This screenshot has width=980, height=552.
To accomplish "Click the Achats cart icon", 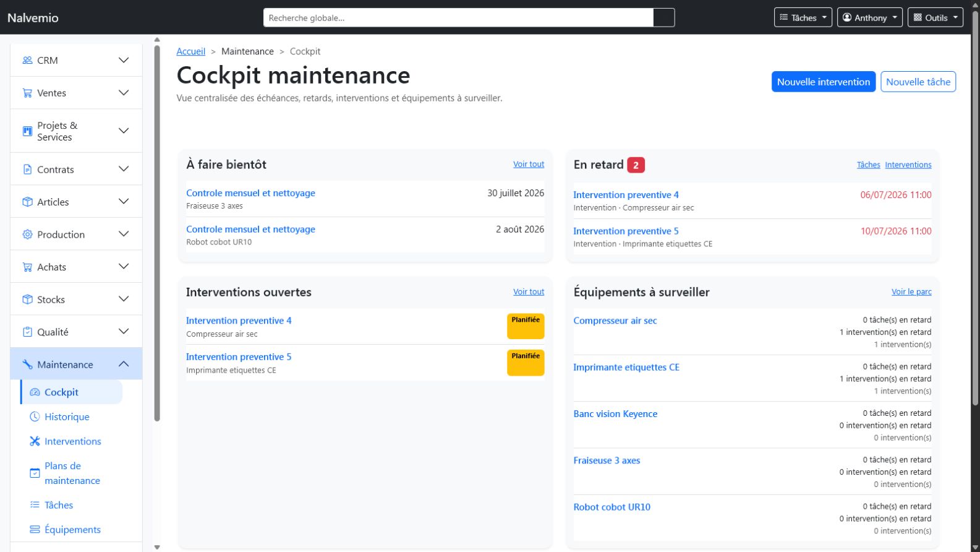I will click(x=27, y=267).
